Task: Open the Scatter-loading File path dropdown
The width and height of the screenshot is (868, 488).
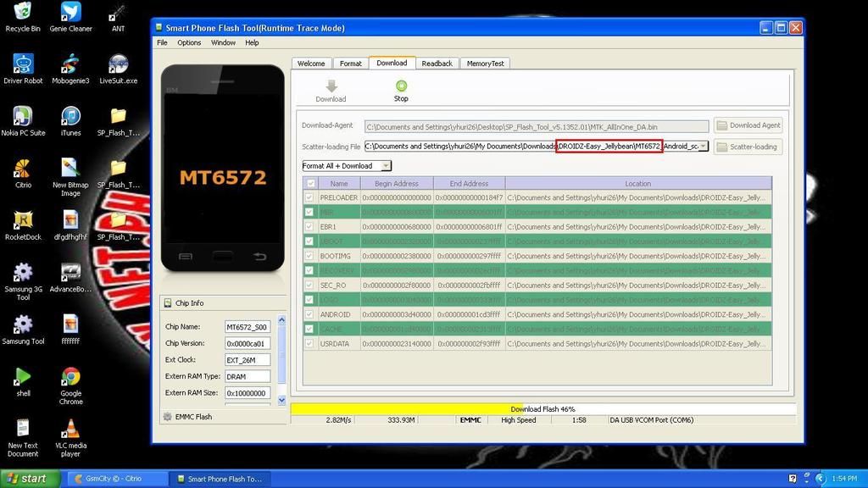Action: point(704,147)
